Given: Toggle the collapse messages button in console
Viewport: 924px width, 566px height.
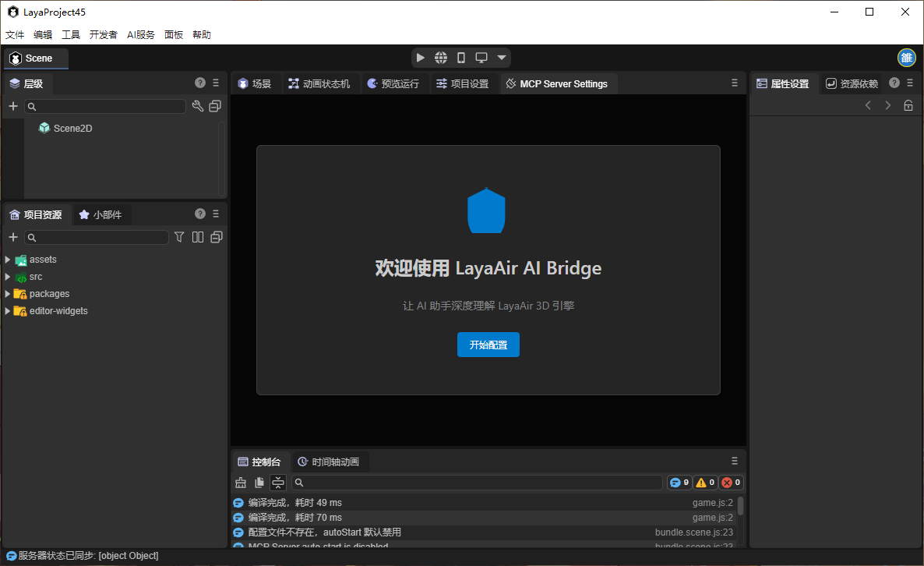Looking at the screenshot, I should [278, 483].
